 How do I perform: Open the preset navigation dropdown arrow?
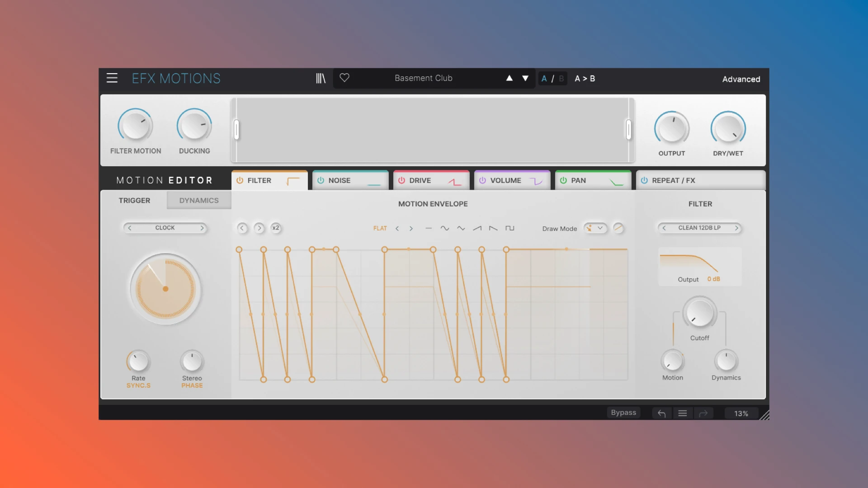[525, 78]
